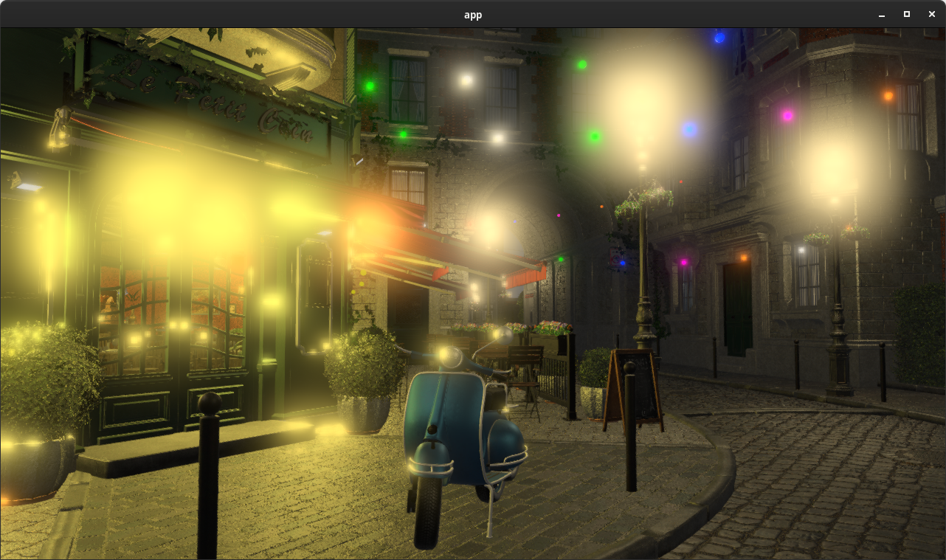Select the black bollard in left foreground
This screenshot has width=946, height=560.
[x=209, y=472]
